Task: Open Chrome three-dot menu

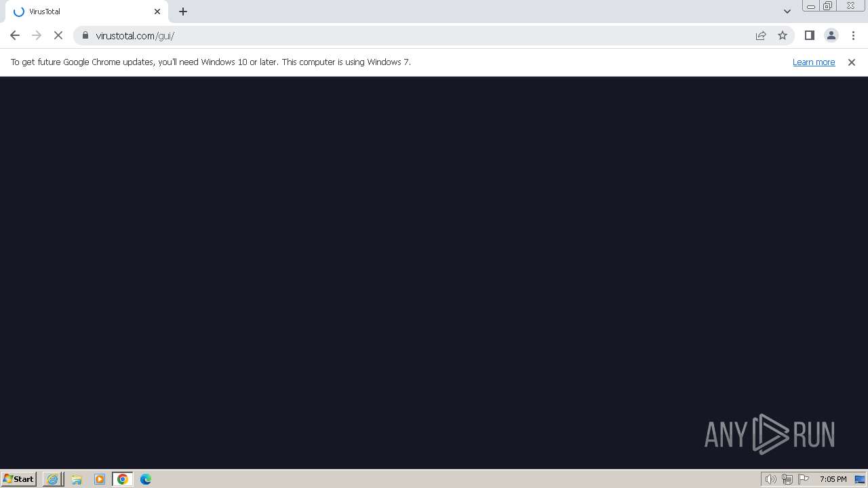Action: (853, 35)
